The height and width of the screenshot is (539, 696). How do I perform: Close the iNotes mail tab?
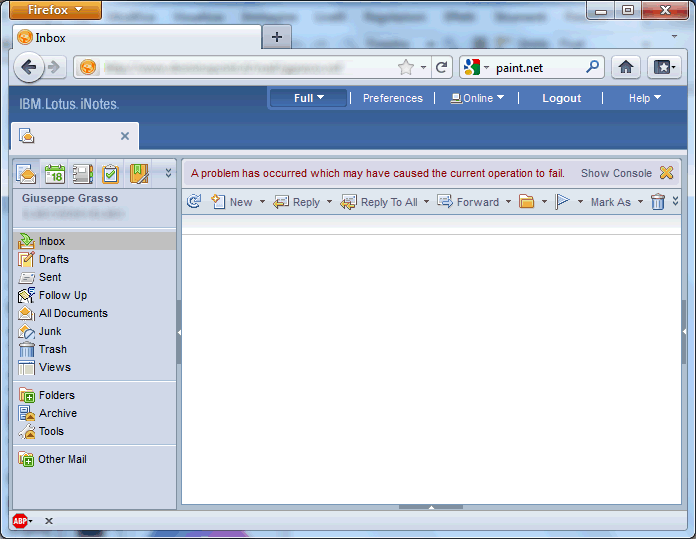[x=125, y=136]
